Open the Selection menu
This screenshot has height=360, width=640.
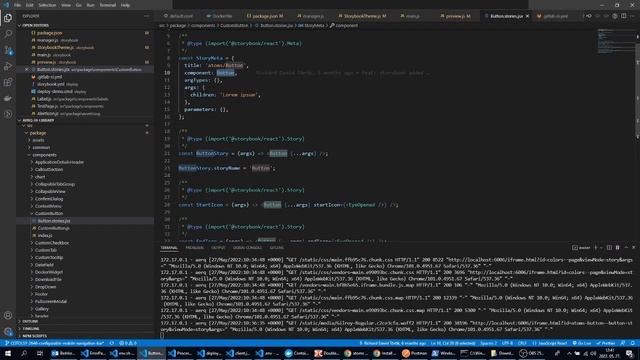pos(47,5)
